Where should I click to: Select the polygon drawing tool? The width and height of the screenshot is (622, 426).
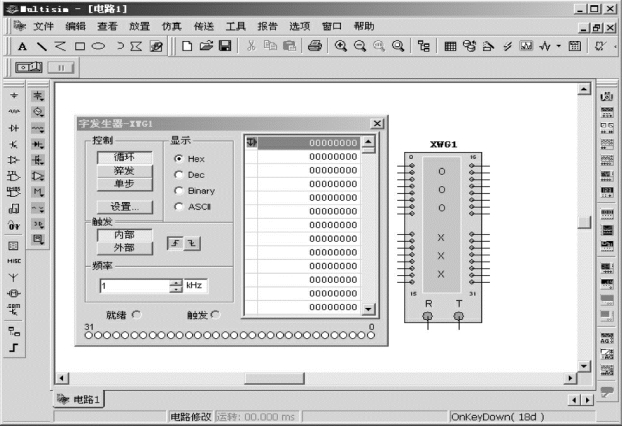136,46
